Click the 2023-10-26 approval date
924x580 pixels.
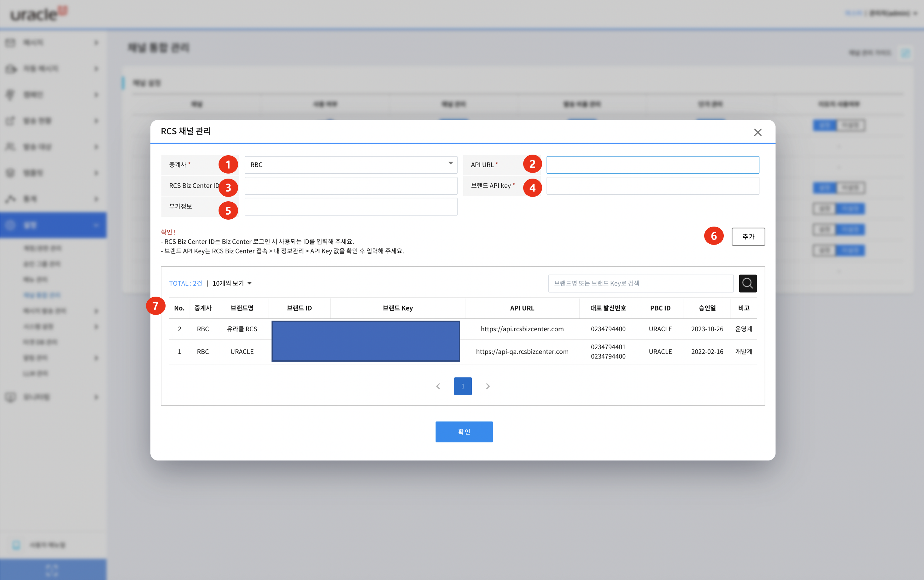tap(707, 329)
